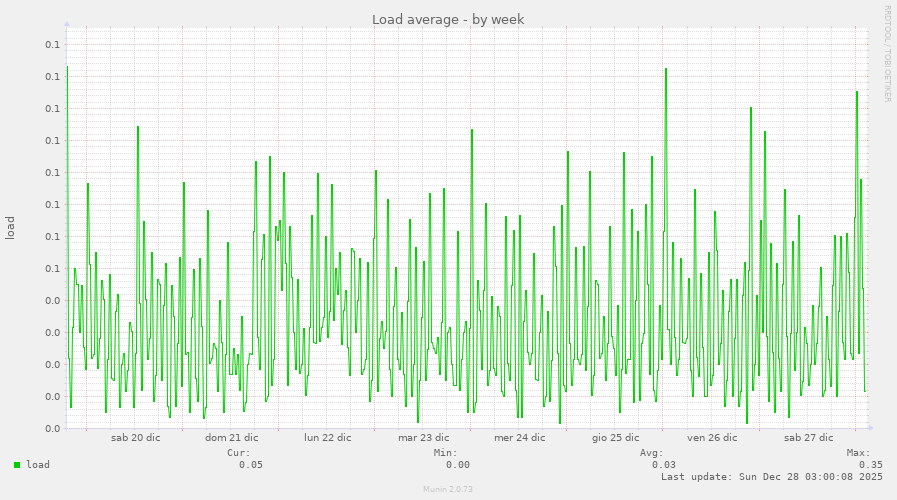Click the current value 0.05

[251, 465]
